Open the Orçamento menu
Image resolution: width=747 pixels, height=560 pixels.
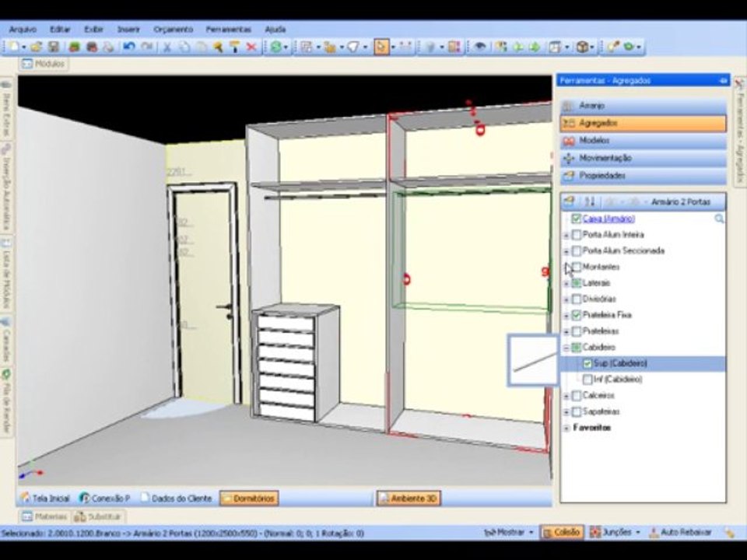click(173, 30)
